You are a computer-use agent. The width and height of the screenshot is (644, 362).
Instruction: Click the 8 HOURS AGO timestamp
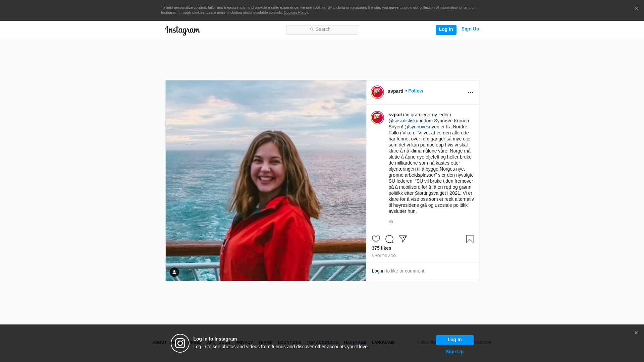pos(383,256)
